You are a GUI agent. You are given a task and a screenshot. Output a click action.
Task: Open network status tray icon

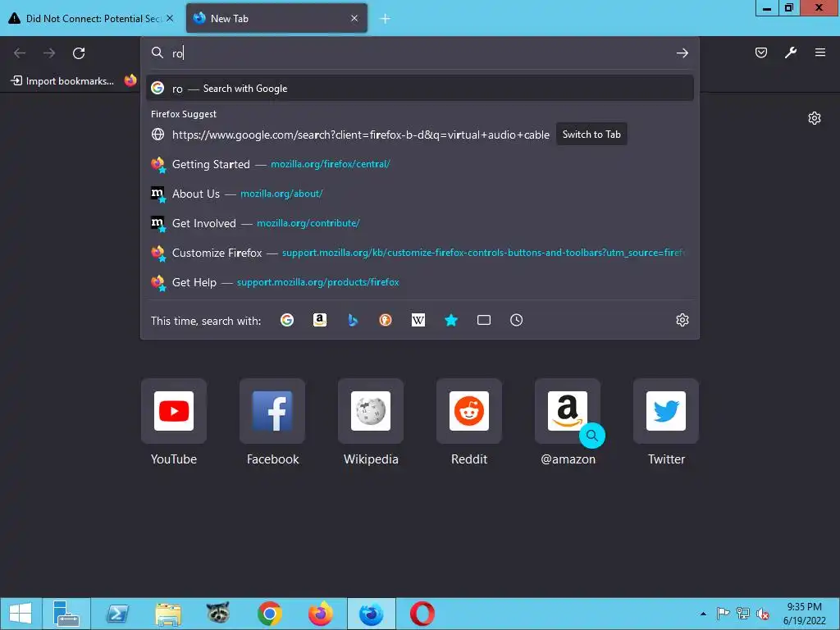tap(742, 614)
